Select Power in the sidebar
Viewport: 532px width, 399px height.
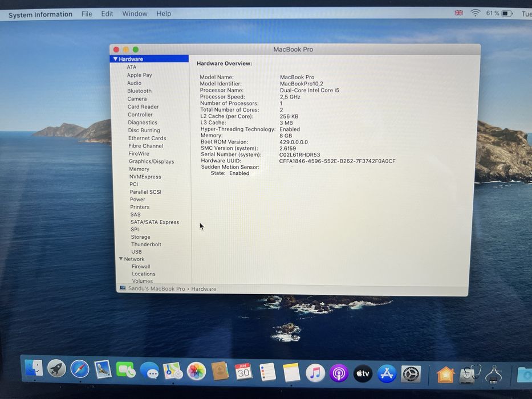point(138,199)
